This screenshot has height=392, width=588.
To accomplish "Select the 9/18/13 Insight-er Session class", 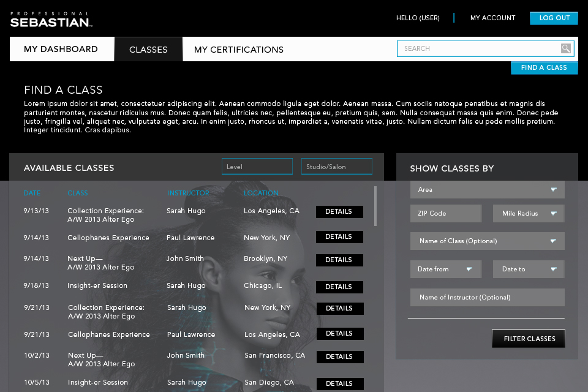I will tap(97, 285).
